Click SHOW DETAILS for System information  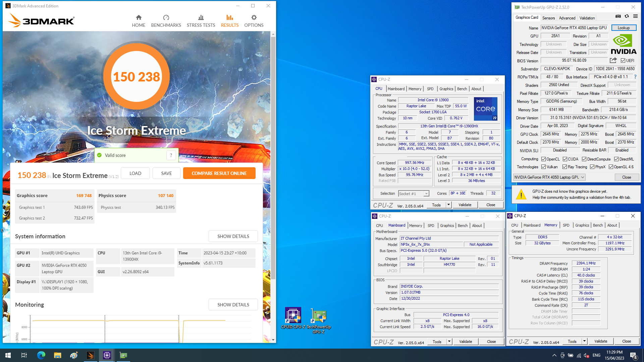[233, 236]
